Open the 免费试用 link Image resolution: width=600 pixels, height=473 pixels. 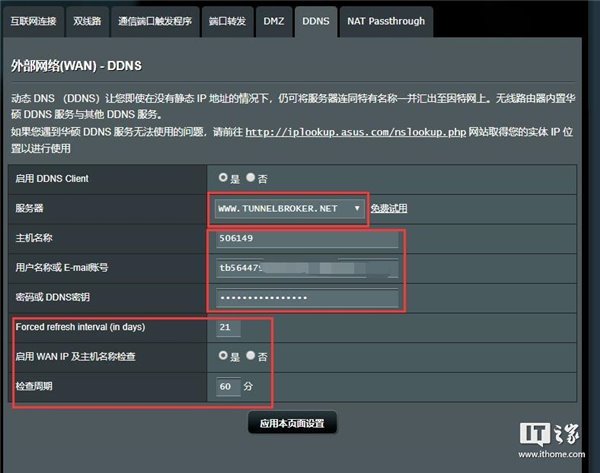[x=389, y=209]
